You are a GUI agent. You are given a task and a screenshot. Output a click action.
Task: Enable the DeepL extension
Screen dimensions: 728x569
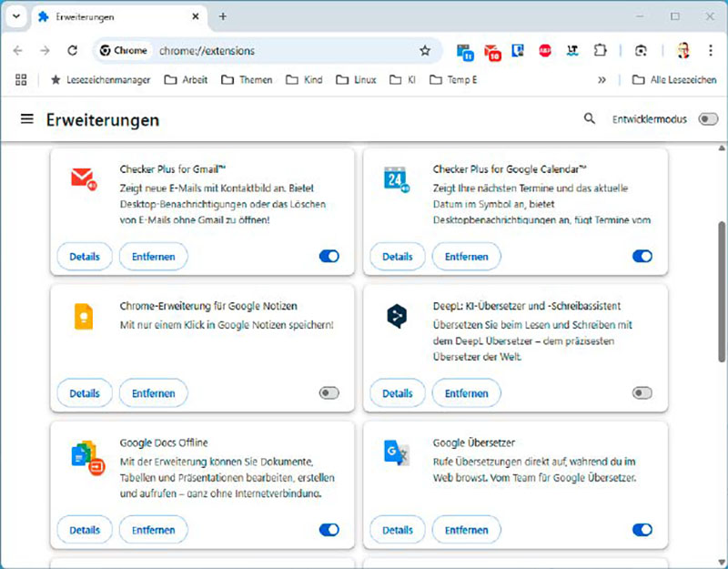coord(642,393)
